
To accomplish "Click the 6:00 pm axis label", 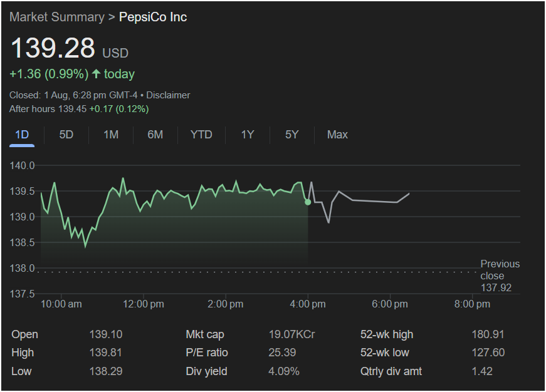I will coord(390,304).
